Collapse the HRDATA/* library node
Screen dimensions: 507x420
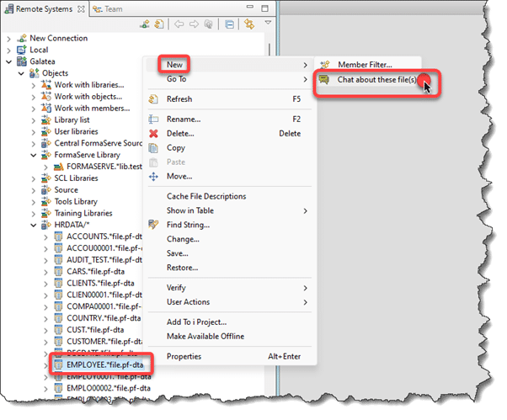pyautogui.click(x=35, y=226)
